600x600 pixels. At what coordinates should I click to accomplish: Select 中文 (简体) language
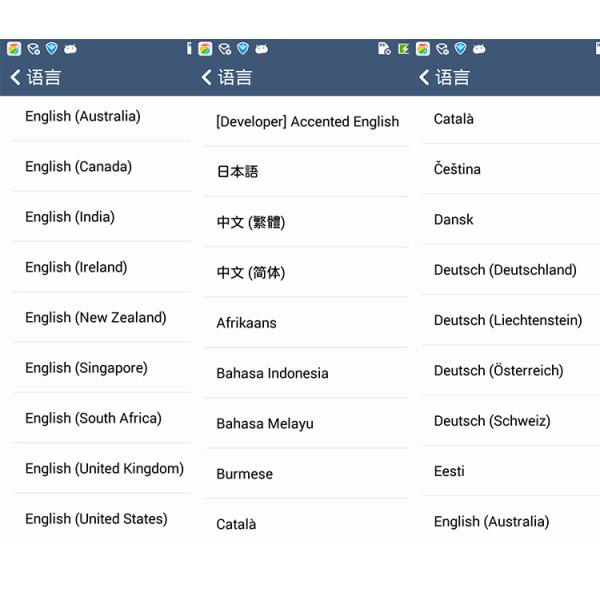(306, 272)
